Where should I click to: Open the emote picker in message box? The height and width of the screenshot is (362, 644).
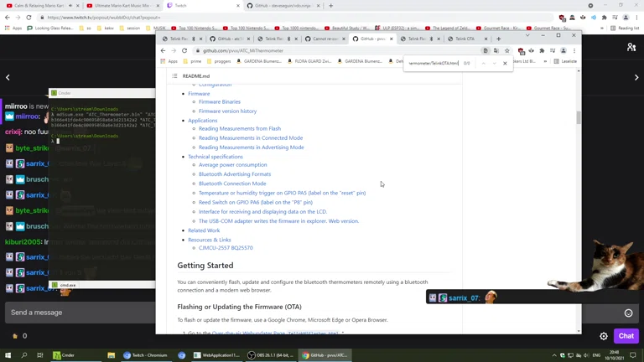click(x=628, y=313)
